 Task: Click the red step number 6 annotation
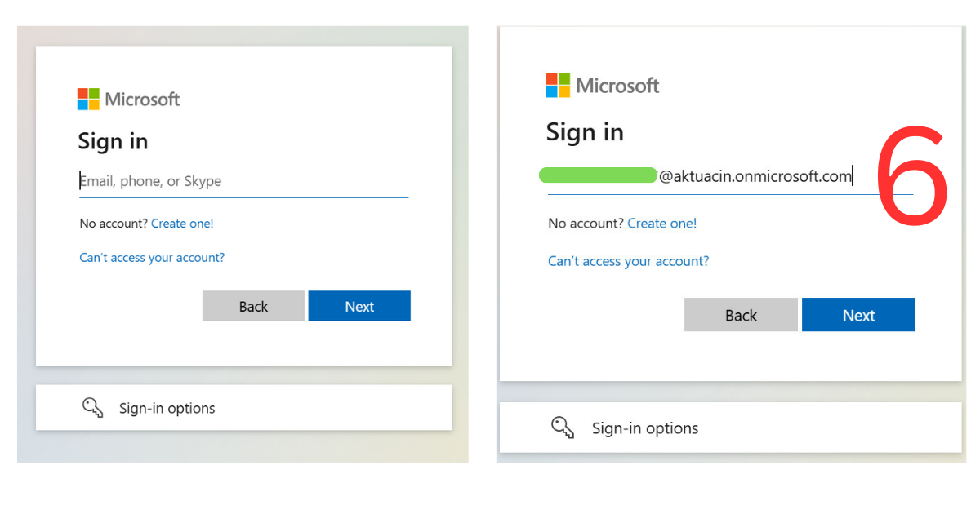(x=911, y=176)
